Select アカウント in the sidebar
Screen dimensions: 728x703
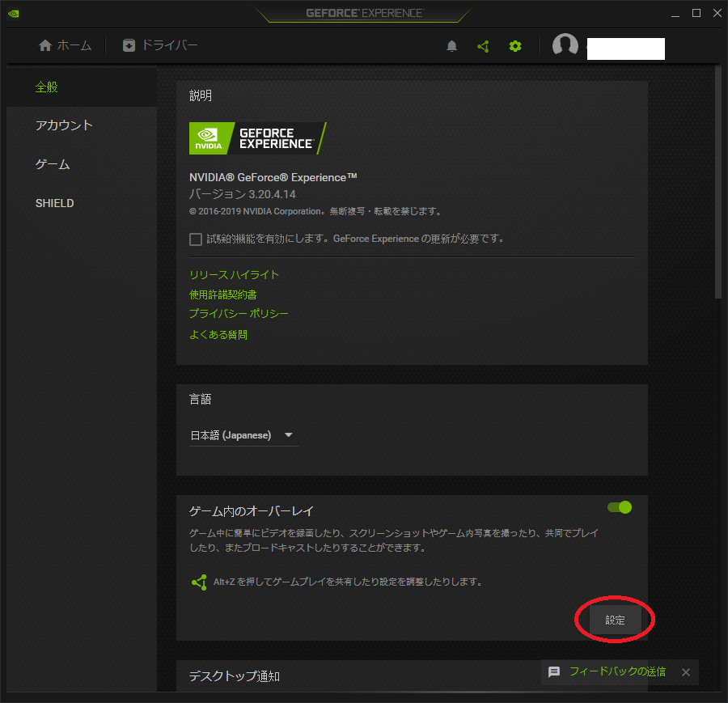click(82, 125)
